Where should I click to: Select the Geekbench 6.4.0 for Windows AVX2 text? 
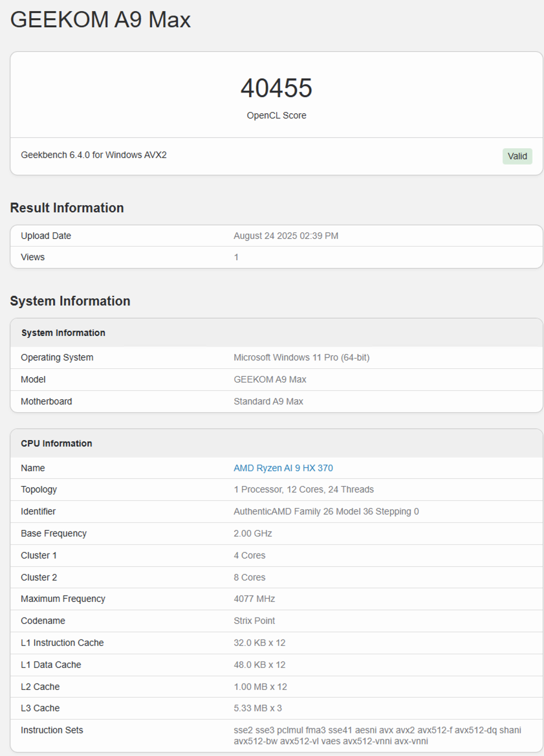click(x=94, y=155)
